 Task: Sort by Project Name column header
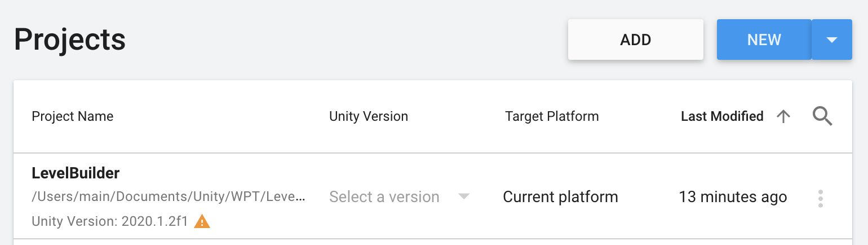click(x=73, y=116)
